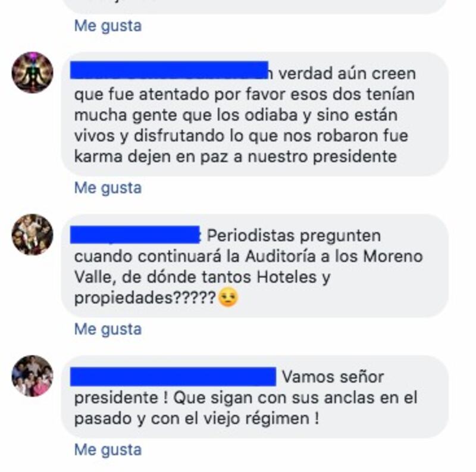
Task: Like the comment about Auditoría a los Moreno Valle
Action: pos(108,329)
